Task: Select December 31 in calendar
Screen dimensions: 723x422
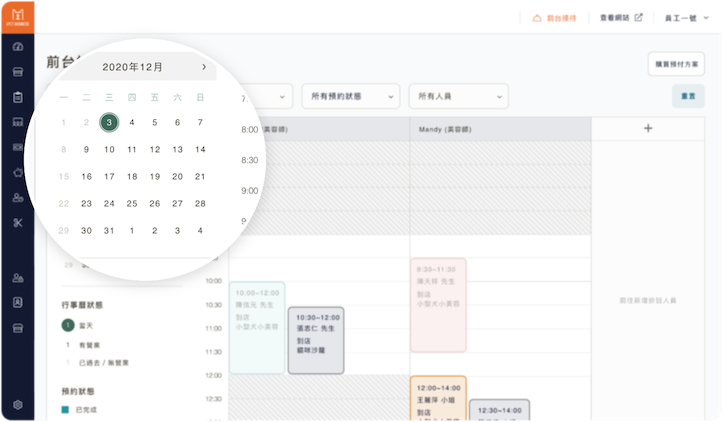Action: coord(109,230)
